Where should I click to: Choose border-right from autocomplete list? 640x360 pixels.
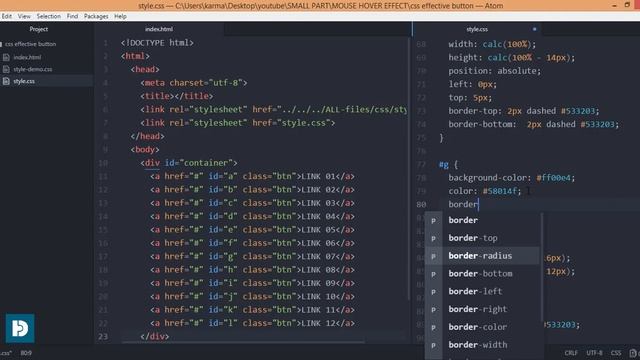pos(482,309)
